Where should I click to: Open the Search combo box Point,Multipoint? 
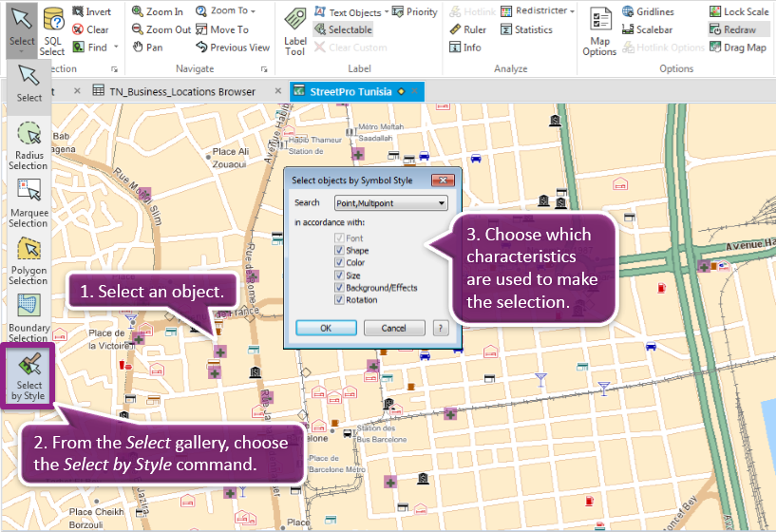click(391, 203)
